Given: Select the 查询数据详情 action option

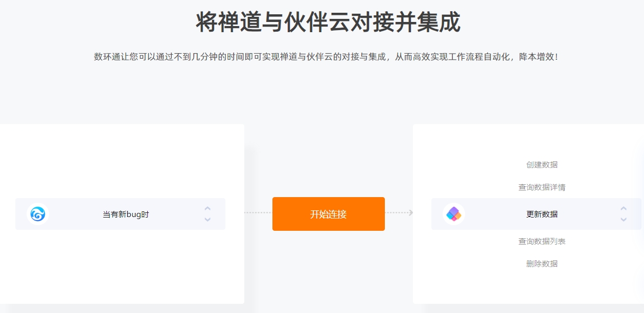Looking at the screenshot, I should point(542,187).
